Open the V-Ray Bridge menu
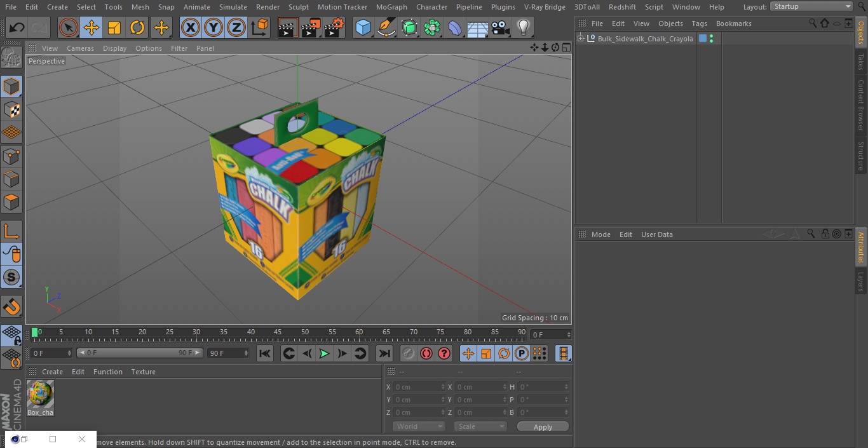This screenshot has height=448, width=868. tap(545, 7)
